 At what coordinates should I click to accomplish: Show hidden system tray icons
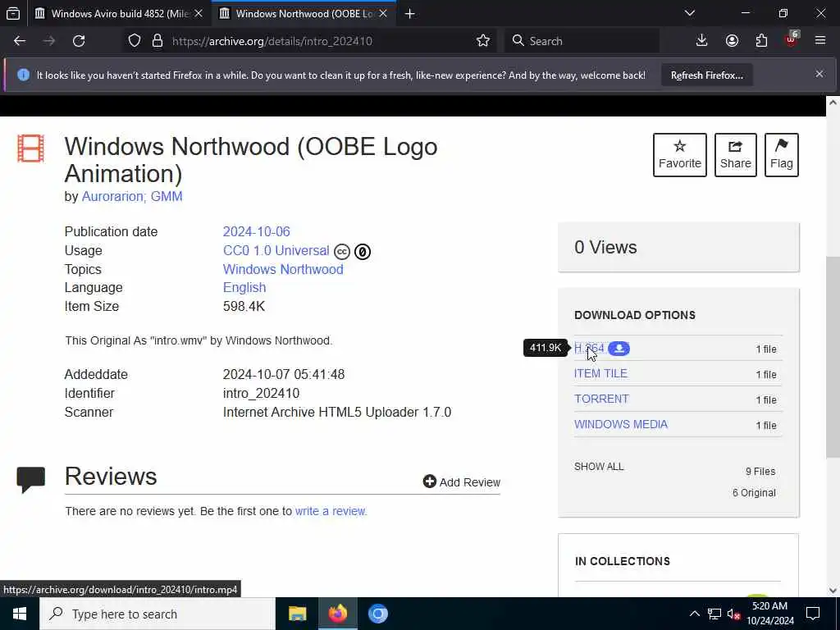[694, 614]
